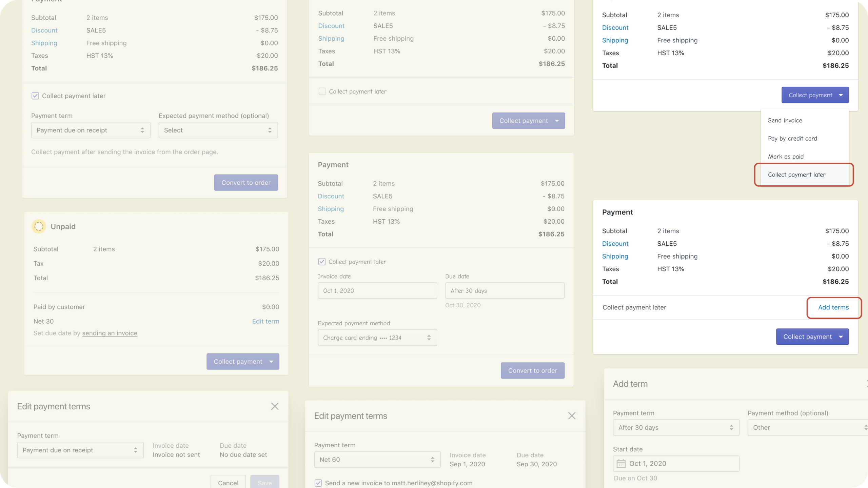Click the calendar icon in Start date field
This screenshot has width=868, height=488.
click(x=621, y=464)
